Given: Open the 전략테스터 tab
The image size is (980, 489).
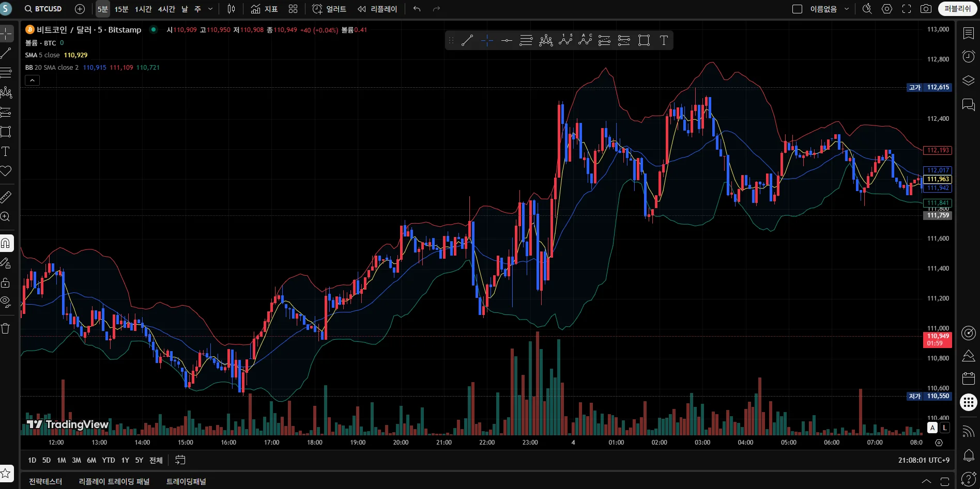Looking at the screenshot, I should click(45, 481).
